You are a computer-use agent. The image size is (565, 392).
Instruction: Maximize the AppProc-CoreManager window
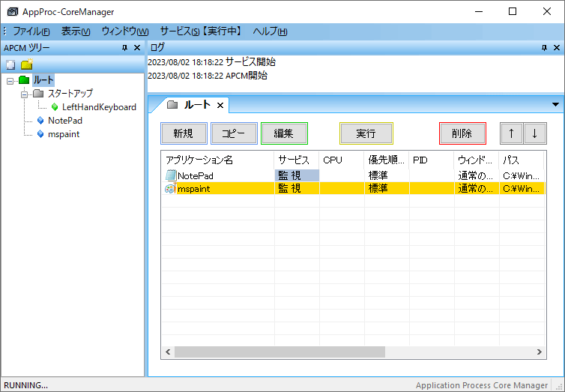click(513, 11)
